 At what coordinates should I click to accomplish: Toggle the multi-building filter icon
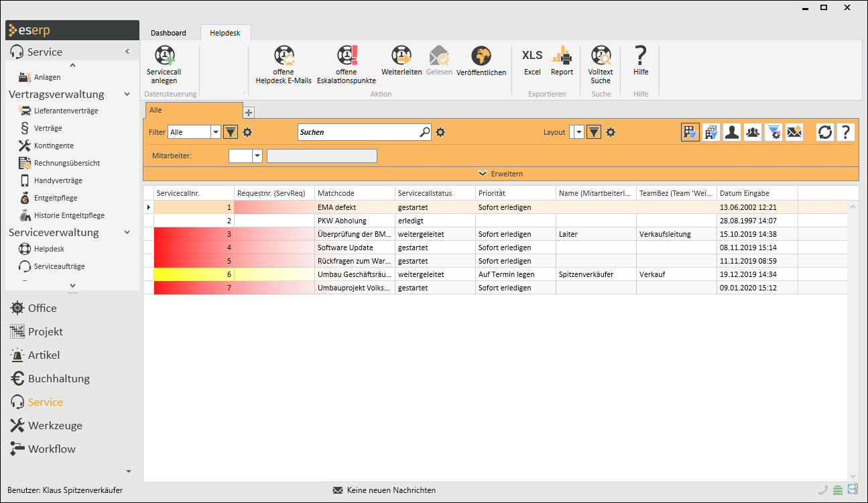(x=711, y=132)
